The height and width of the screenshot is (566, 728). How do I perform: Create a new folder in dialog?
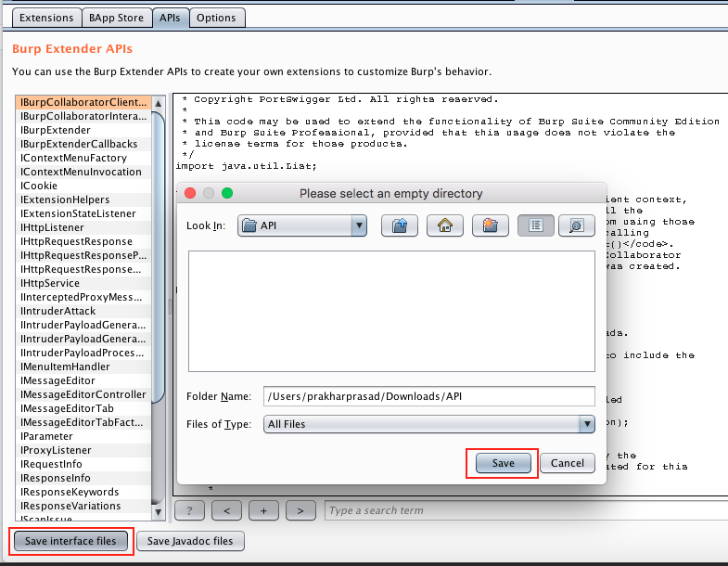click(491, 225)
